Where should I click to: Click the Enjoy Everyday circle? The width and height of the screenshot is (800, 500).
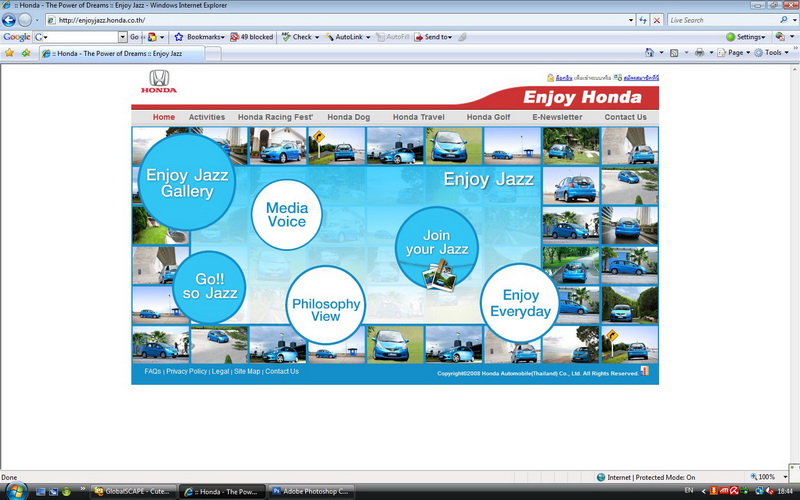tap(520, 303)
